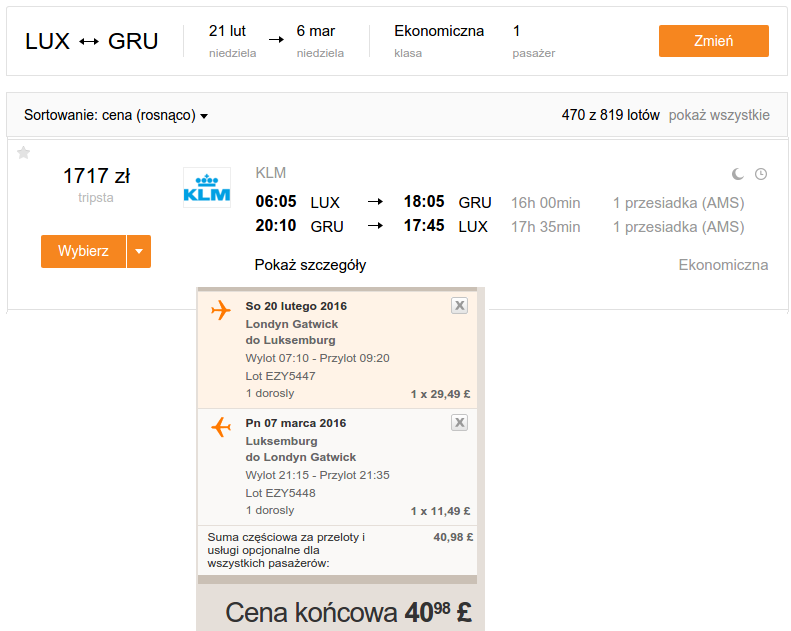Click Pn 07 marca 2016 date heading
Image resolution: width=791 pixels, height=631 pixels.
coord(296,423)
